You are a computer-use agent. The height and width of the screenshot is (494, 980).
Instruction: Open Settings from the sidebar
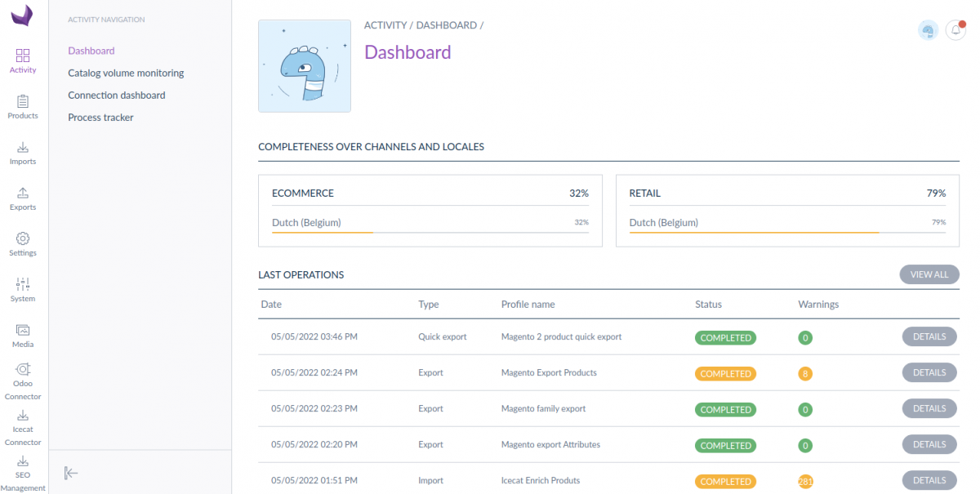click(23, 244)
